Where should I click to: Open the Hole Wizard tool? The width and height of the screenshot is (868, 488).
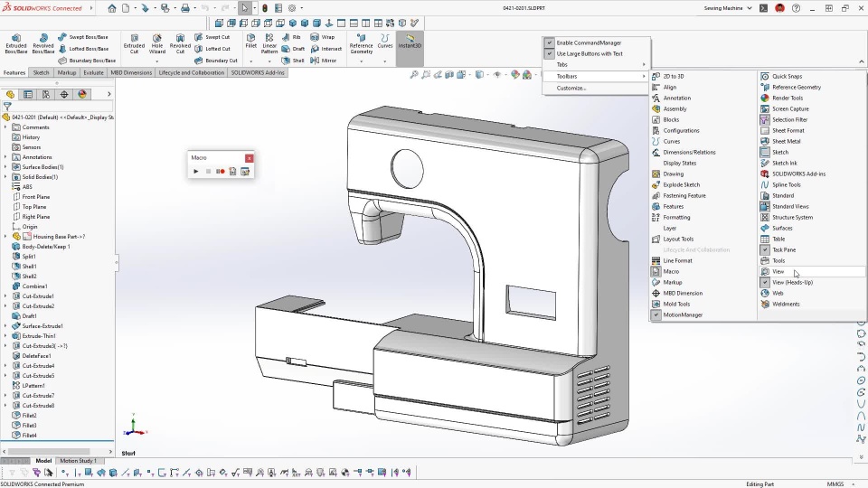[x=157, y=44]
